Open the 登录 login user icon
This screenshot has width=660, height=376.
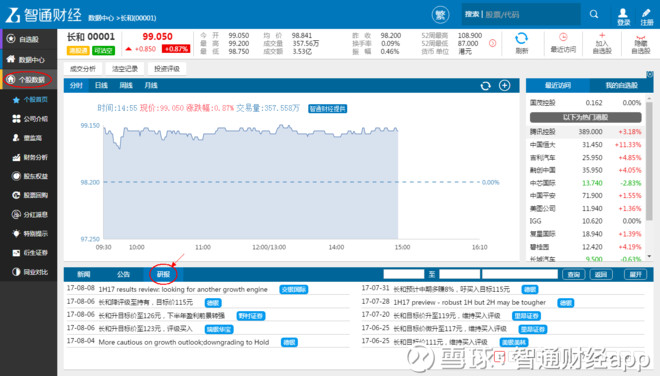(623, 17)
